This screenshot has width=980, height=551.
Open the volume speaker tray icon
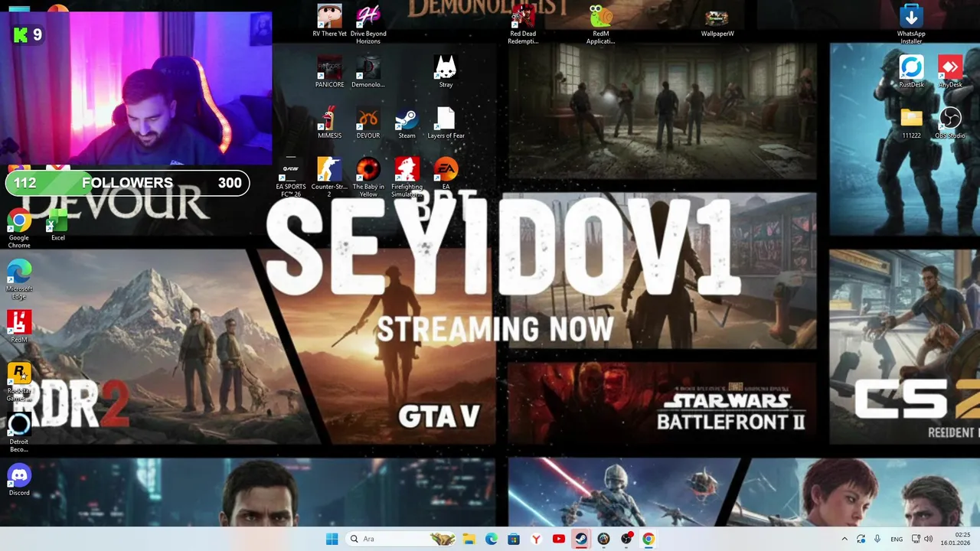[x=928, y=539]
